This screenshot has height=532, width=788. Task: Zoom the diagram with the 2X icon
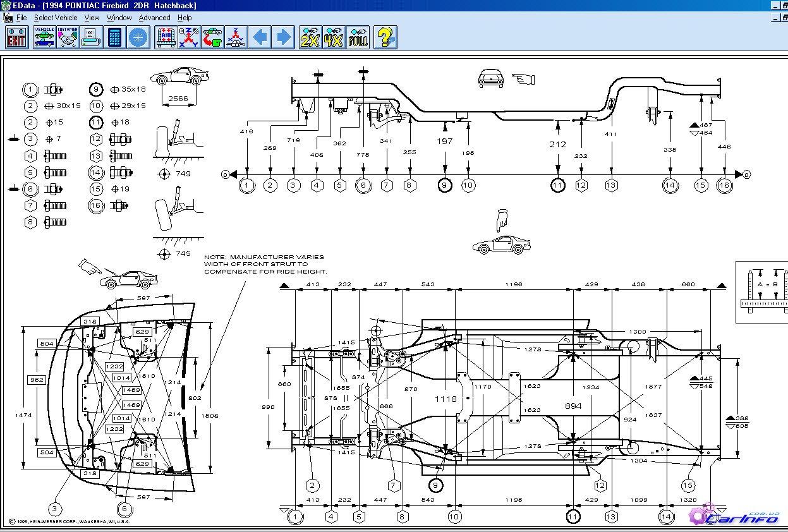coord(311,37)
